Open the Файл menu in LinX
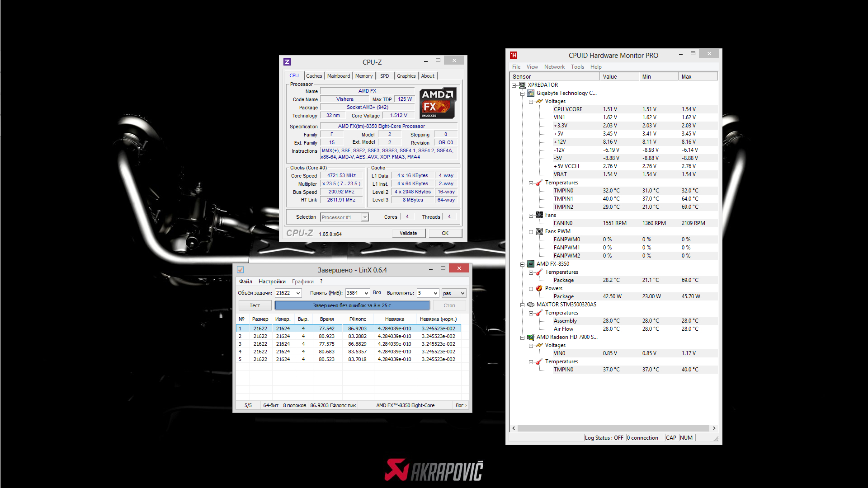868x488 pixels. [245, 282]
